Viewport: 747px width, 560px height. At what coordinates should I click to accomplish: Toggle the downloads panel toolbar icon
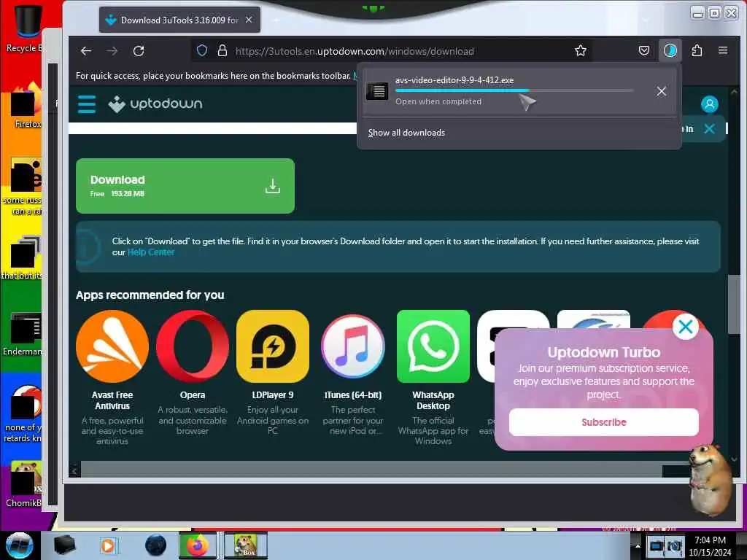(x=670, y=50)
